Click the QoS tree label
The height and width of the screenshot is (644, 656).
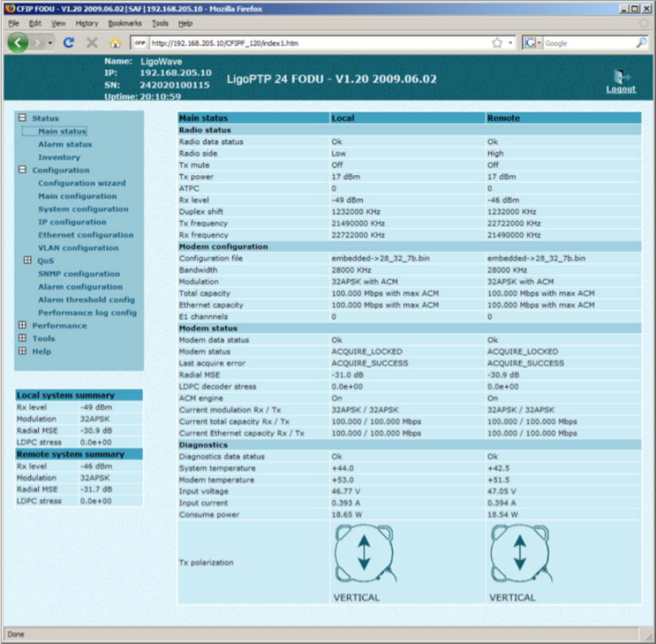[x=45, y=261]
